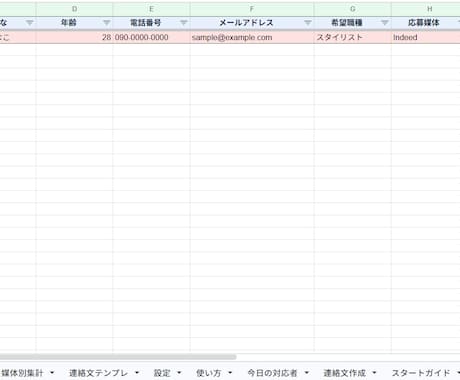The image size is (460, 380).
Task: Open menu arrow on 連絡文作成 tab
Action: [x=374, y=373]
